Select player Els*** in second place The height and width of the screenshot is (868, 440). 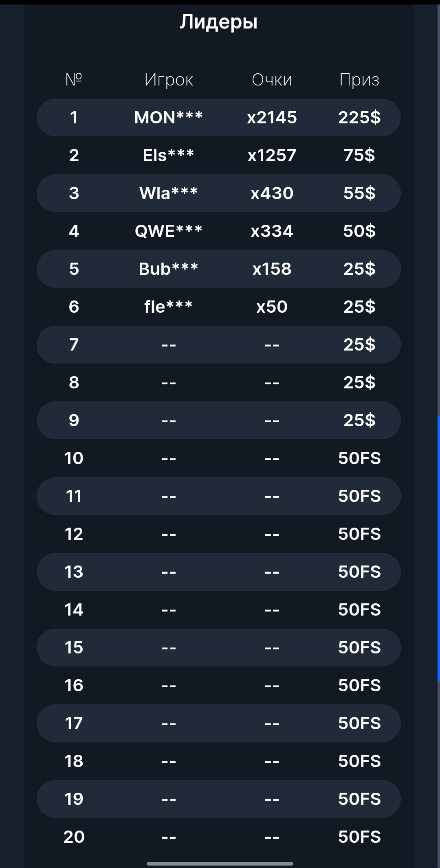coord(169,155)
